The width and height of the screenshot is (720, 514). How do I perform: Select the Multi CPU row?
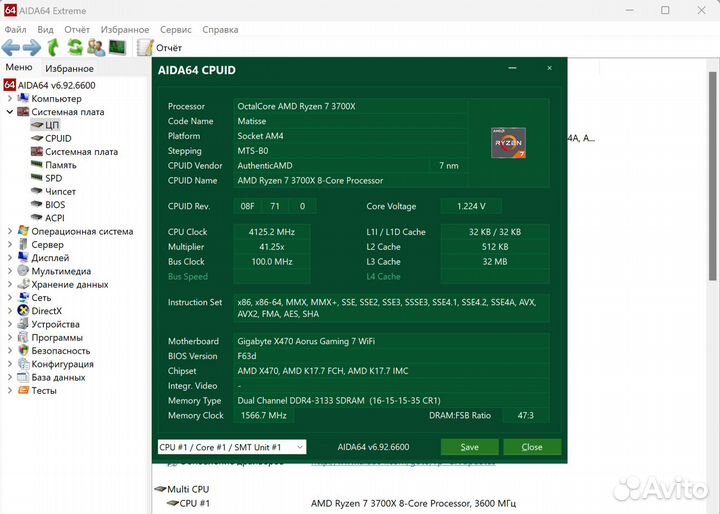click(182, 489)
